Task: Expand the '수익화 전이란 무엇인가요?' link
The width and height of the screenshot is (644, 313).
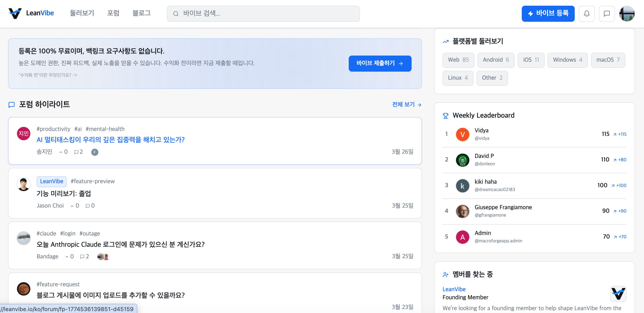Action: [x=48, y=75]
